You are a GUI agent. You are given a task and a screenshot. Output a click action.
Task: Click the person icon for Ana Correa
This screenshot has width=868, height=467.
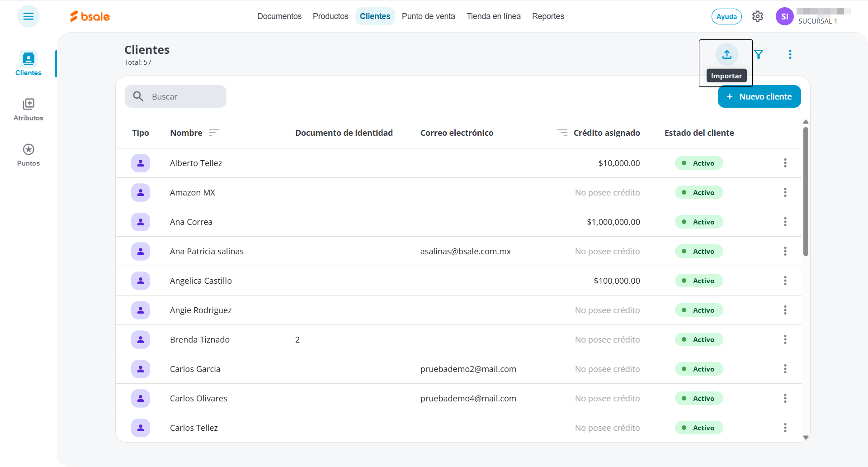(141, 222)
